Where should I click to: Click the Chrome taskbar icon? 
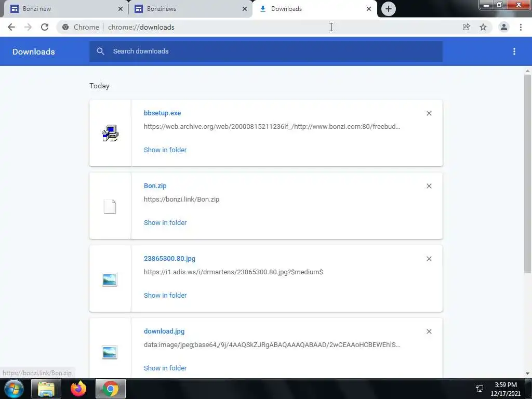[x=111, y=389]
